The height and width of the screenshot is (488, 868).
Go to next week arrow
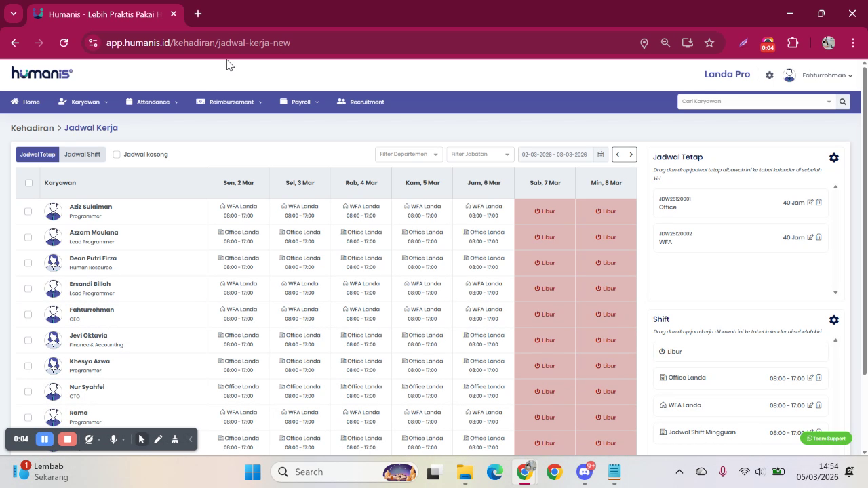(631, 155)
